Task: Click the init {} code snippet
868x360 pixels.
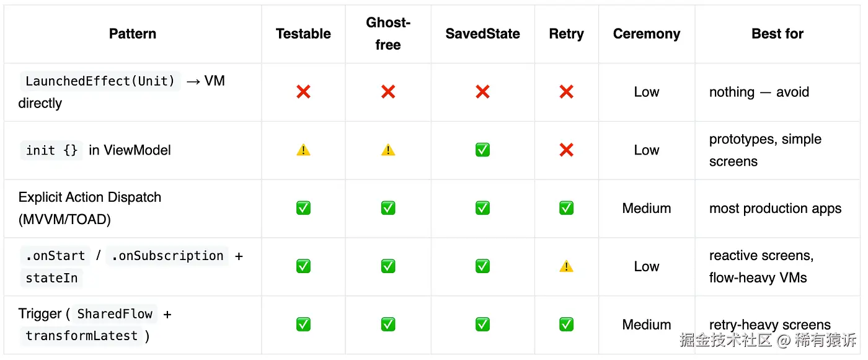Action: (51, 150)
